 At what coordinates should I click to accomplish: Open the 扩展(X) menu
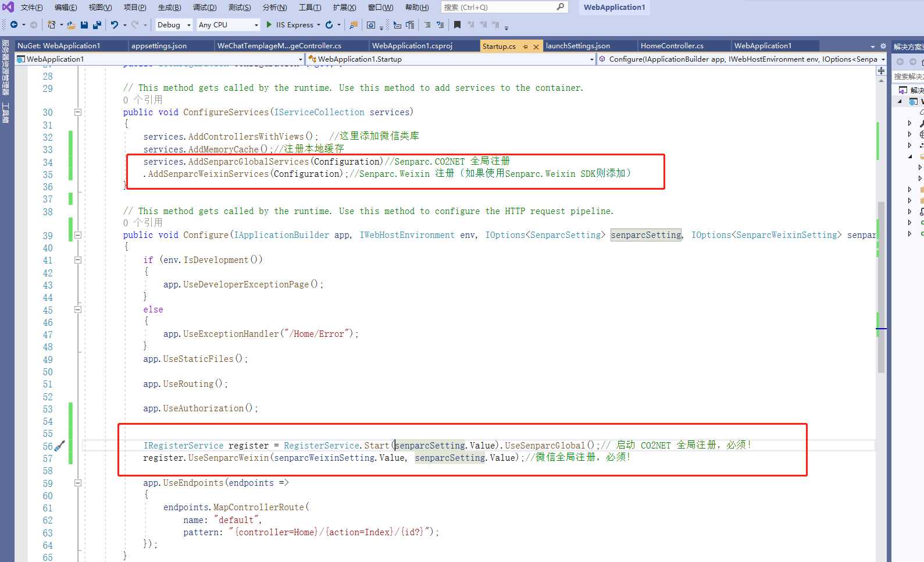point(344,7)
